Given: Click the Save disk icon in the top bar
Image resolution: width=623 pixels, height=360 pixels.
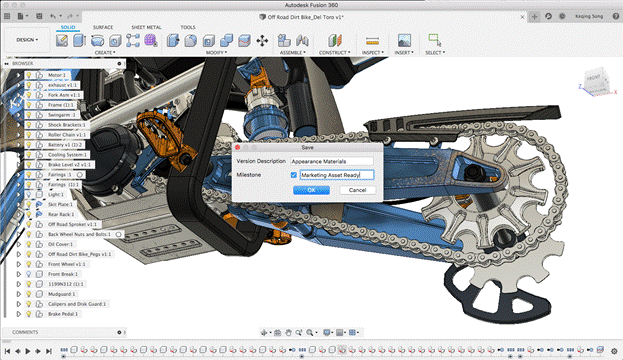Looking at the screenshot, I should pyautogui.click(x=39, y=16).
